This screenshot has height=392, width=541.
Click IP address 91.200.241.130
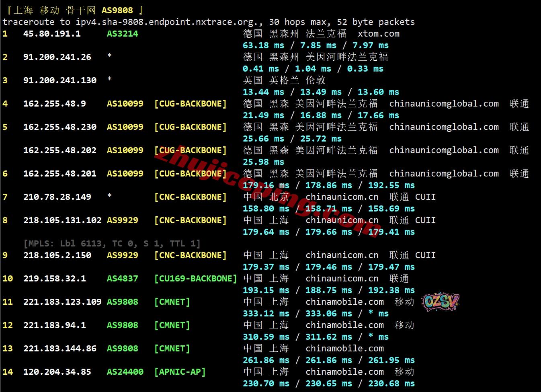[x=60, y=80]
